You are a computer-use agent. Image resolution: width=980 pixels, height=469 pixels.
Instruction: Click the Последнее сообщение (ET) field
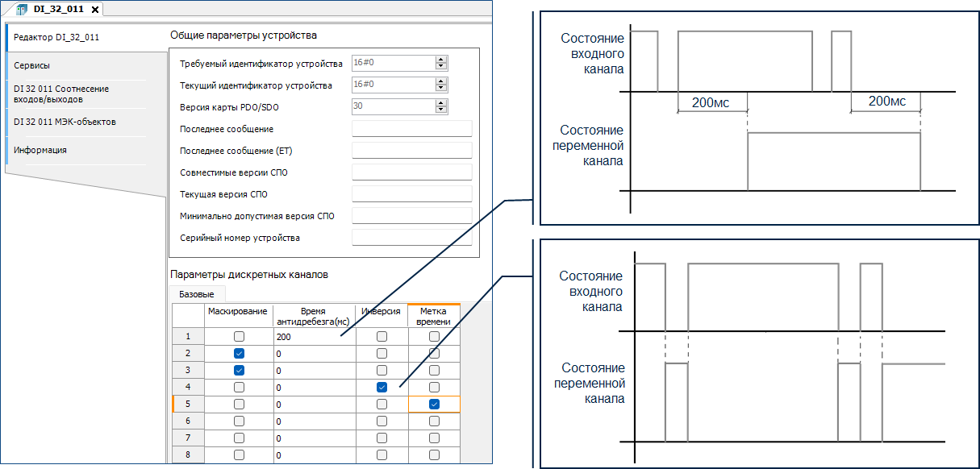coord(411,151)
